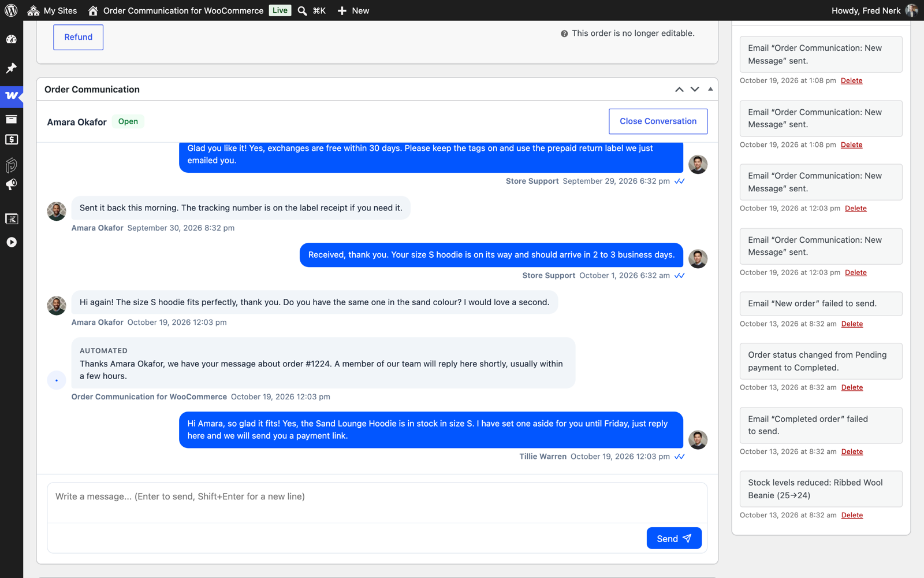Click help icon beside 'no longer editable'
The width and height of the screenshot is (924, 578).
pyautogui.click(x=564, y=34)
